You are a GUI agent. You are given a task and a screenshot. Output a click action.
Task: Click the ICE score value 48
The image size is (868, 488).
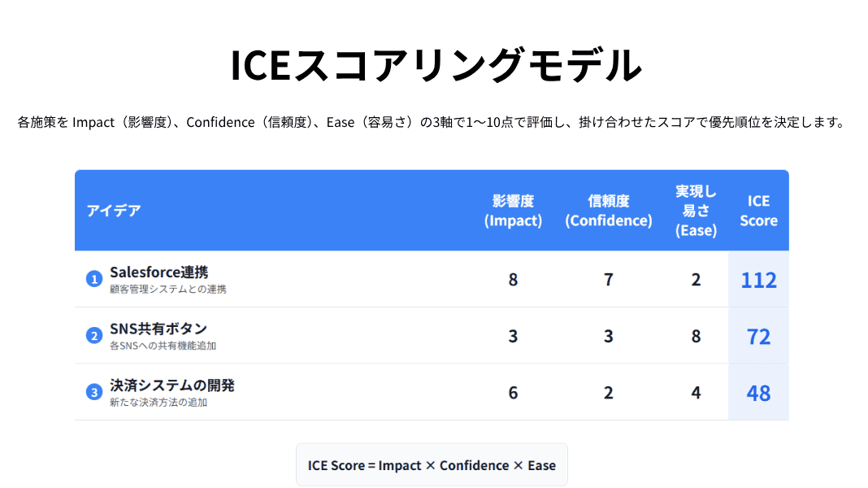point(758,393)
